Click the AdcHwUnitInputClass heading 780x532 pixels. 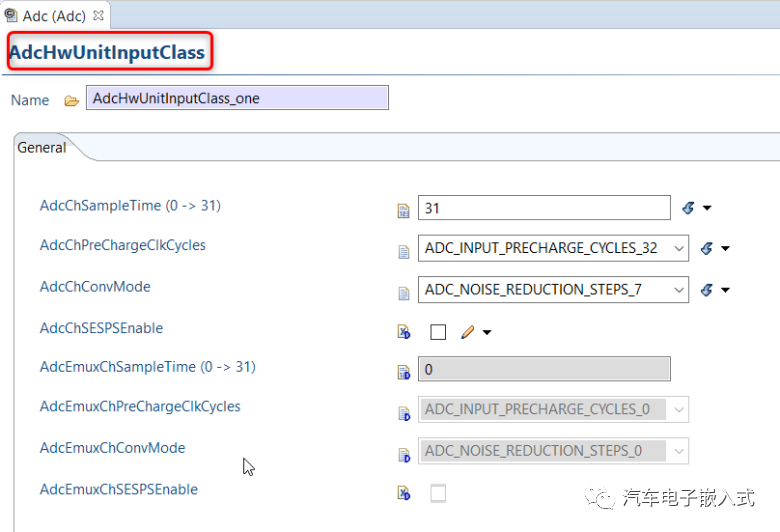(x=107, y=52)
